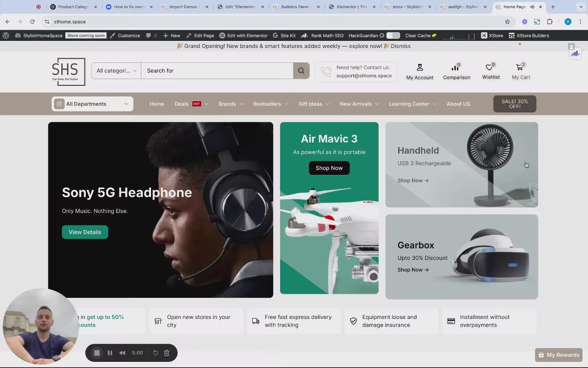Go back in browser history

click(8, 22)
